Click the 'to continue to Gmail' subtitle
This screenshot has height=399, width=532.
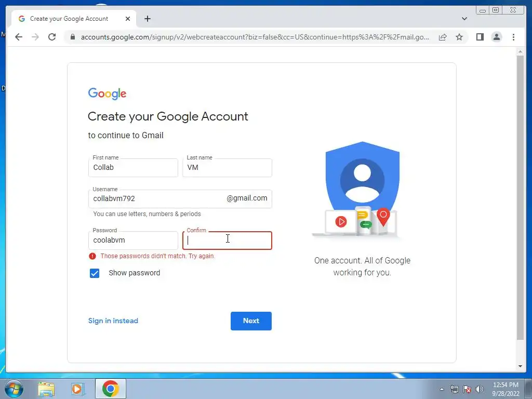126,136
